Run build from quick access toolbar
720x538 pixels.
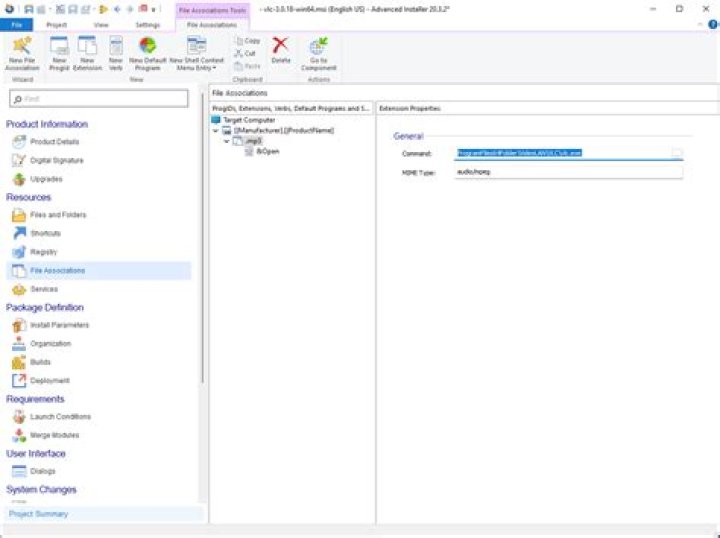[x=103, y=9]
